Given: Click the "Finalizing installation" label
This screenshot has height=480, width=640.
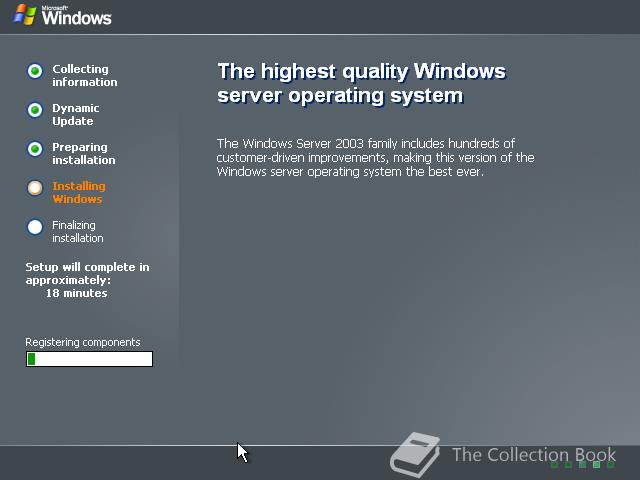Looking at the screenshot, I should point(78,231).
